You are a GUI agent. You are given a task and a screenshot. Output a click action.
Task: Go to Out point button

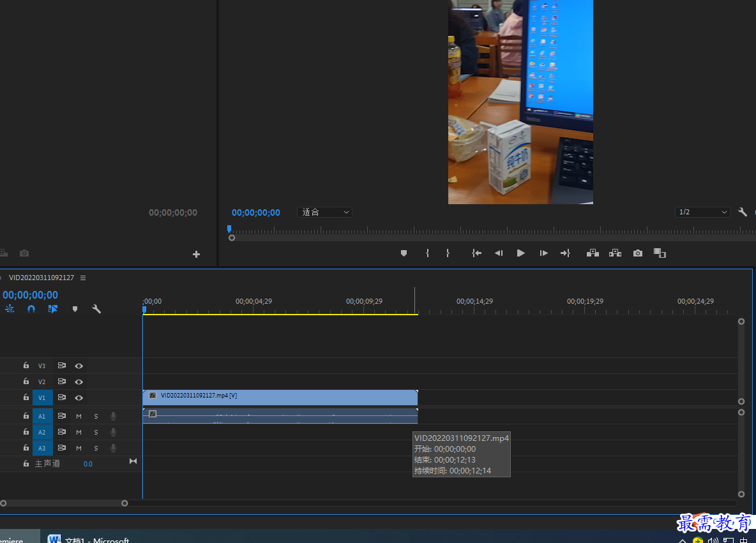(566, 253)
